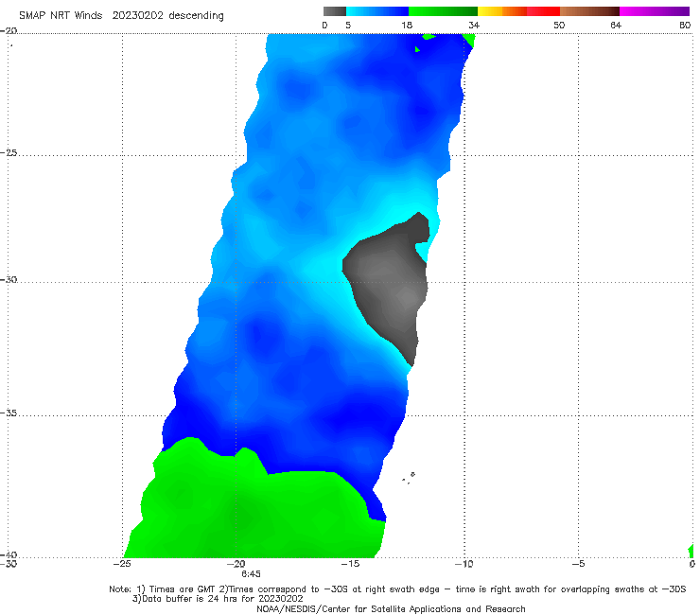Click the green 18-34 segment of the color bar
The width and height of the screenshot is (700, 615).
tap(443, 11)
